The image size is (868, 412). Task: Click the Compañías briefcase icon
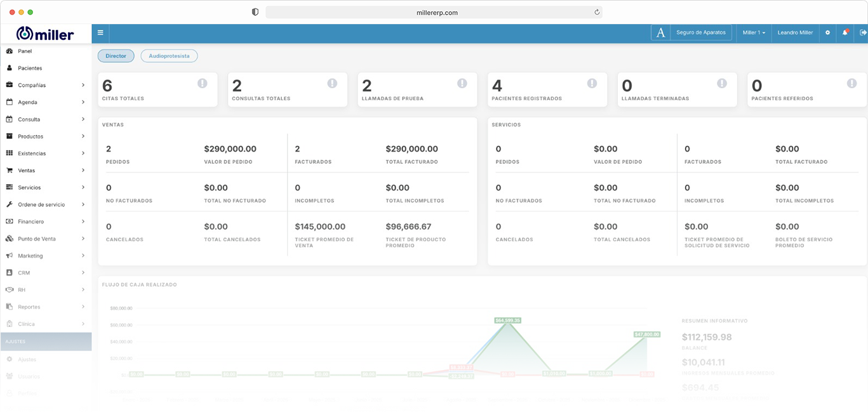click(x=10, y=85)
